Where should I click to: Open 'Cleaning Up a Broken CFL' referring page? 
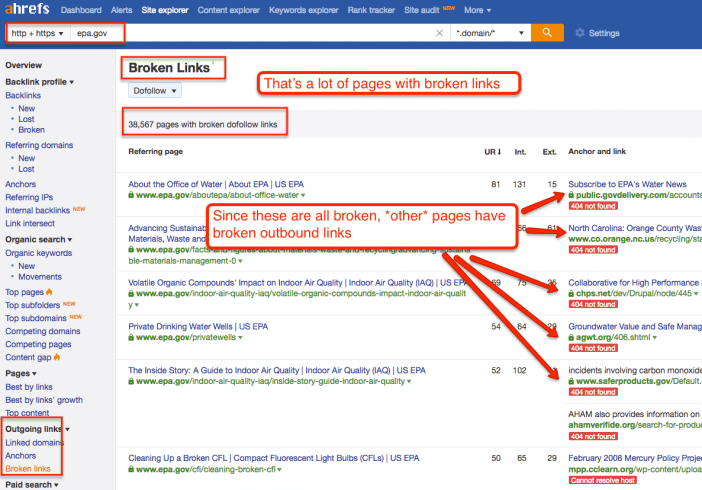pyautogui.click(x=274, y=458)
